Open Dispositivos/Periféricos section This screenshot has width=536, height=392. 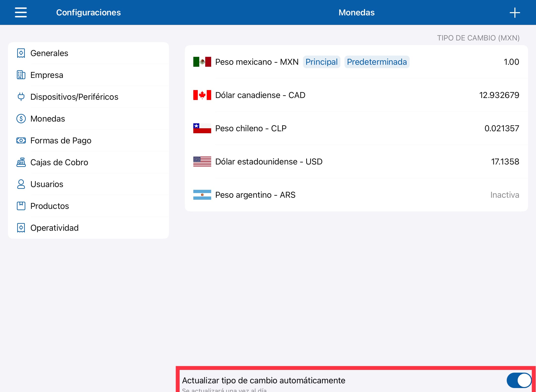click(89, 97)
